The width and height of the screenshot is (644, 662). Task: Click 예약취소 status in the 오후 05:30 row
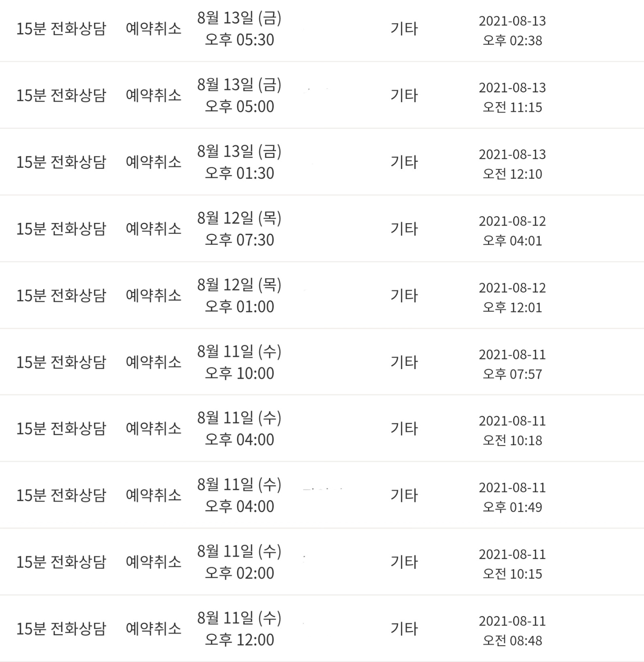tap(154, 29)
